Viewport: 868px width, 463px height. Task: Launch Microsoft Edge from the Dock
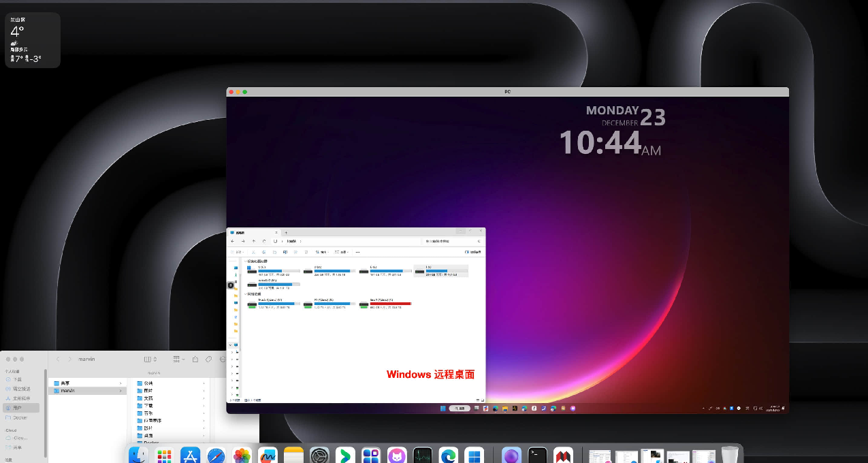click(448, 456)
